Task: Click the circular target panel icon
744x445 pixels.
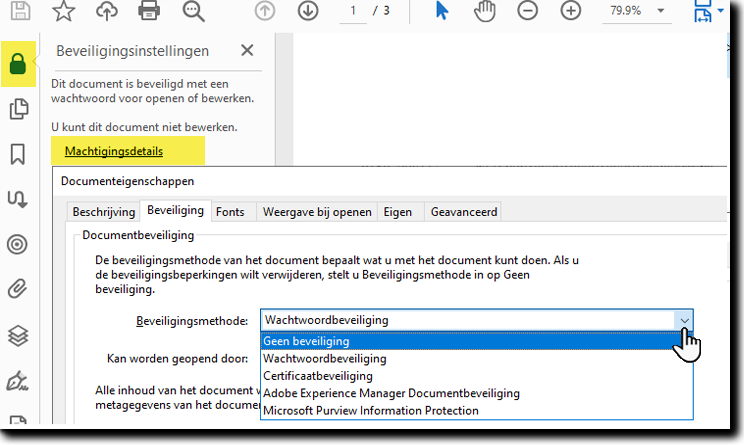Action: pos(17,244)
